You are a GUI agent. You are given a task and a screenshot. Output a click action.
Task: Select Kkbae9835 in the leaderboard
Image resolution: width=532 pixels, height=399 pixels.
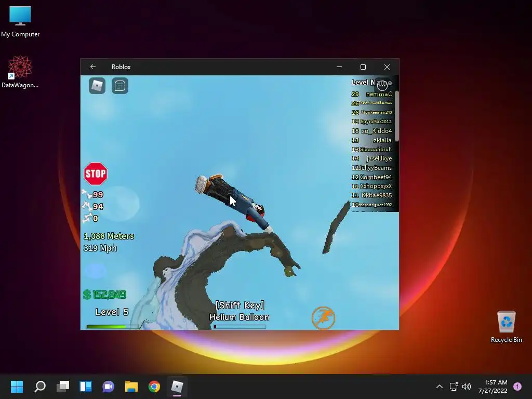[x=377, y=195]
